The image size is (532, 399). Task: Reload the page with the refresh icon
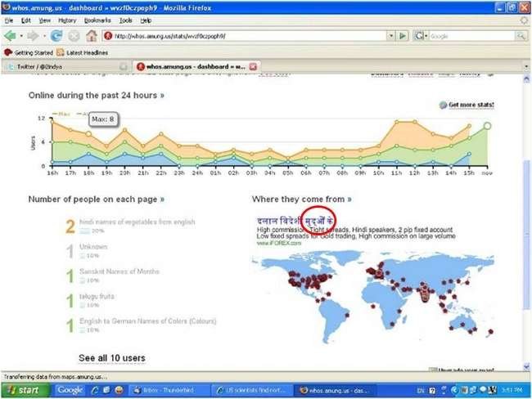(x=56, y=36)
